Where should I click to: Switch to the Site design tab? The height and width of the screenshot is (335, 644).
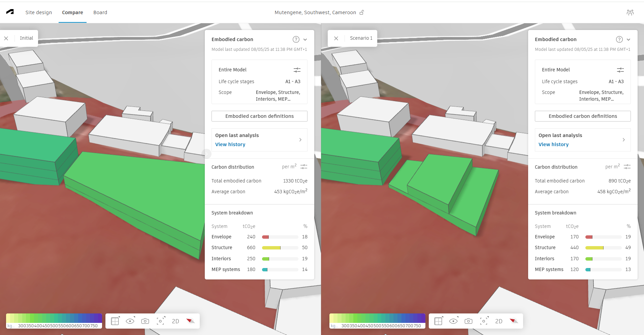point(39,12)
